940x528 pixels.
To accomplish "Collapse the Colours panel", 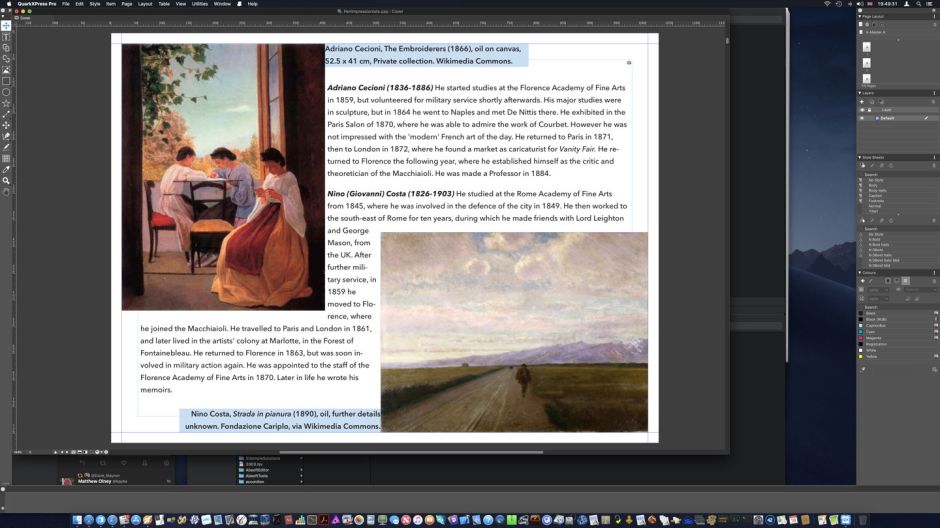I will pyautogui.click(x=860, y=272).
